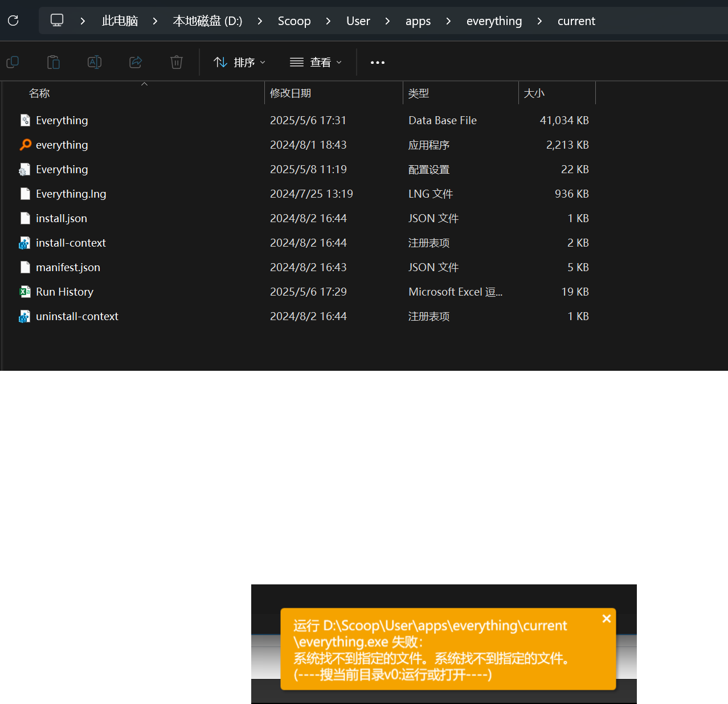Click the 应用程序 type cell
728x704 pixels.
pos(429,145)
